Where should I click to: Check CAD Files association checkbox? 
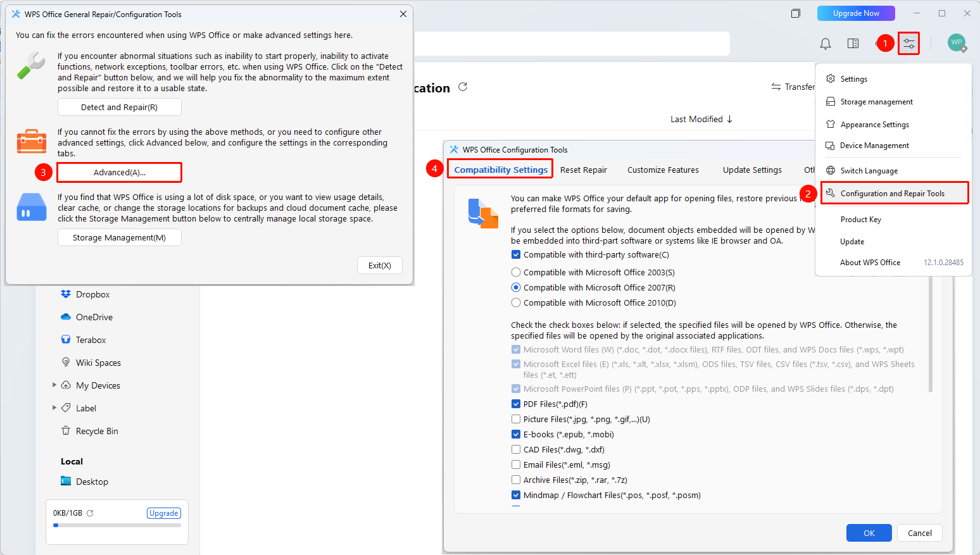click(x=516, y=449)
